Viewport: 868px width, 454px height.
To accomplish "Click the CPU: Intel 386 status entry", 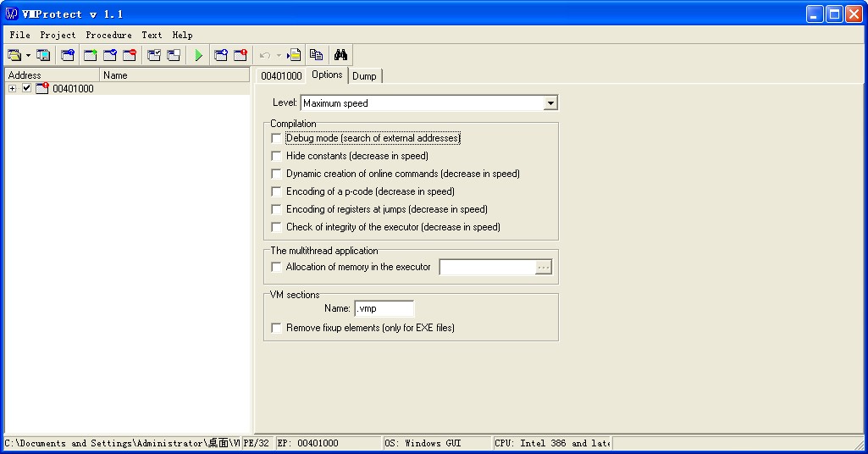I will [552, 443].
